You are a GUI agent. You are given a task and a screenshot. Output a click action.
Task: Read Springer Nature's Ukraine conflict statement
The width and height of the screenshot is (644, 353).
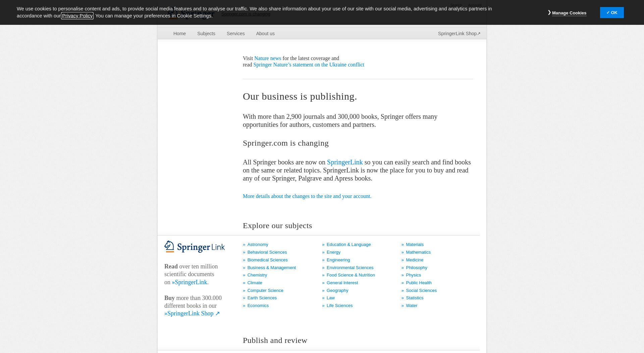tap(309, 65)
